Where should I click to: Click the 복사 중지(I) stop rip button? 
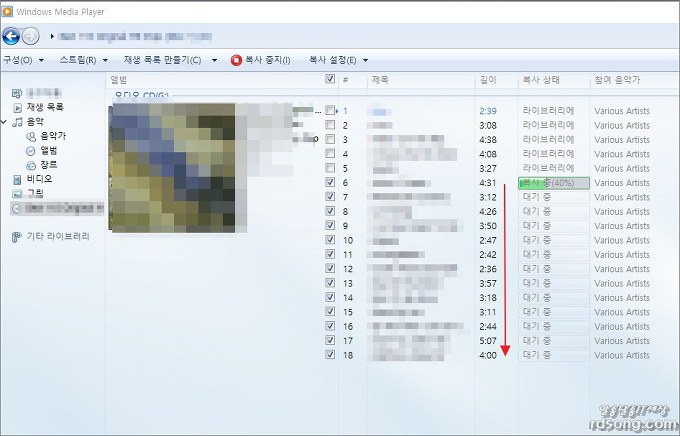(x=261, y=60)
